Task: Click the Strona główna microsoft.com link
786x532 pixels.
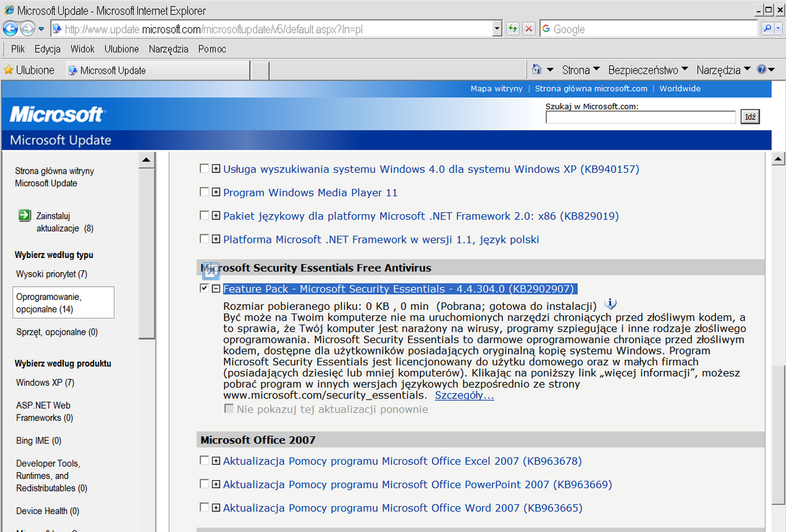Action: [x=591, y=88]
